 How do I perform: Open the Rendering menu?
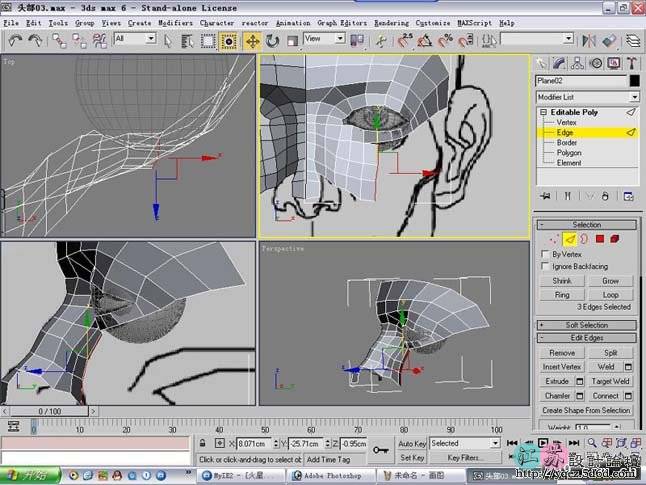pos(391,23)
